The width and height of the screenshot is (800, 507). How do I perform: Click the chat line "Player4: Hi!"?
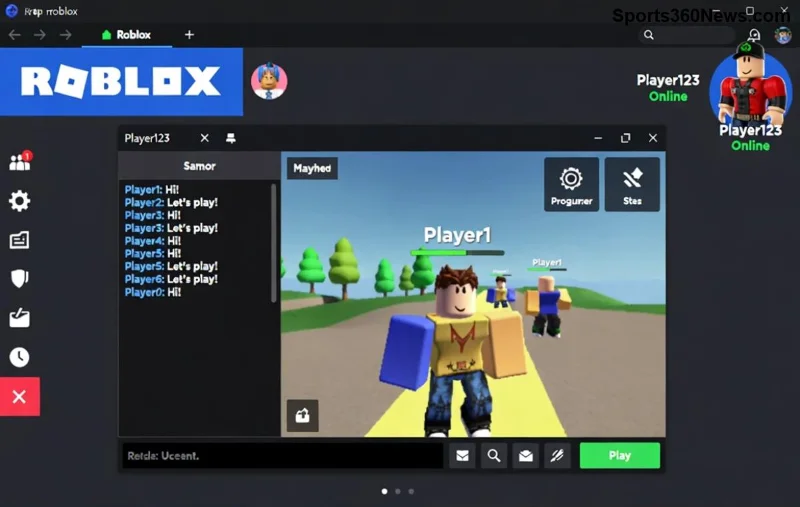pyautogui.click(x=153, y=241)
